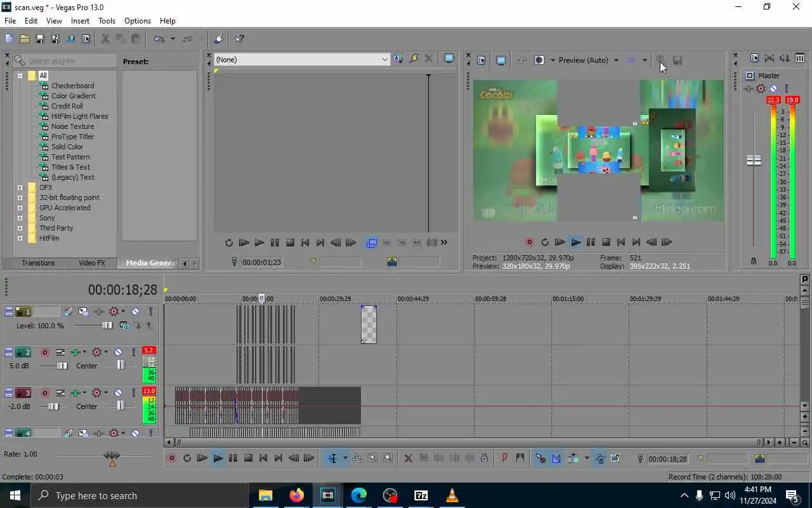Arm track 3 for recording
812x508 pixels.
(45, 392)
